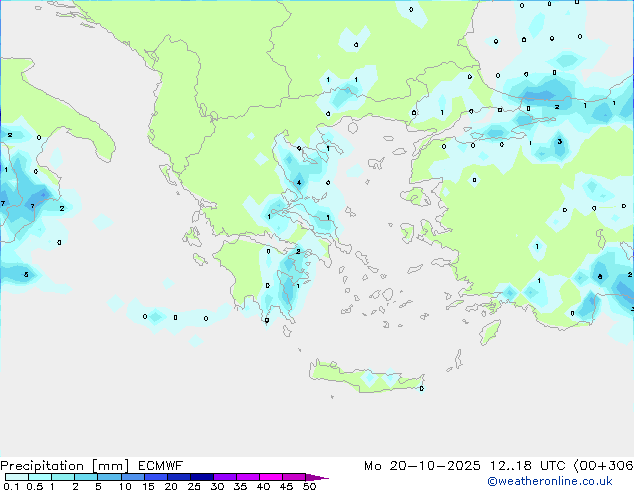This screenshot has width=634, height=490.
Task: Click the '0.5' legend scale label
Action: point(35,486)
